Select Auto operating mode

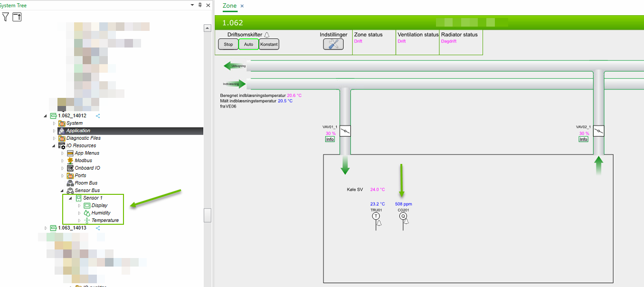click(x=249, y=44)
